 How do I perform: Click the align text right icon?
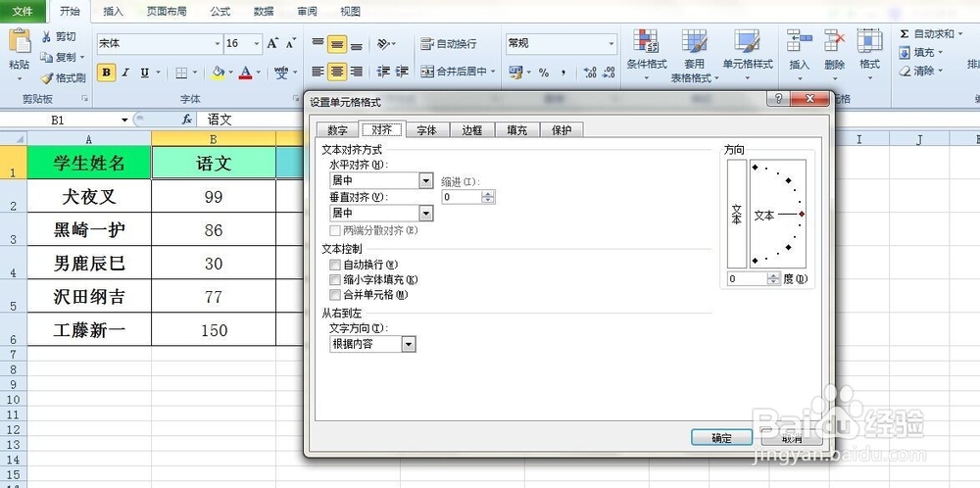point(357,72)
